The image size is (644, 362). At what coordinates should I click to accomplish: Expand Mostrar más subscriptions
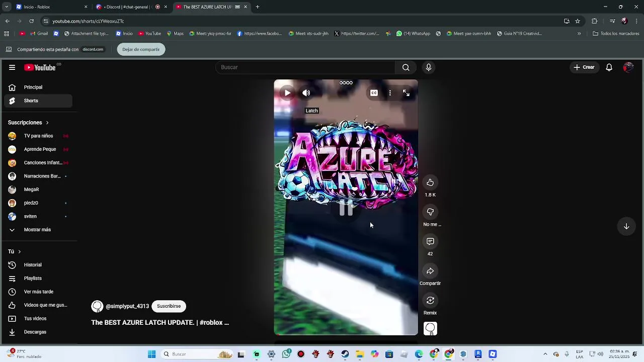tap(38, 230)
